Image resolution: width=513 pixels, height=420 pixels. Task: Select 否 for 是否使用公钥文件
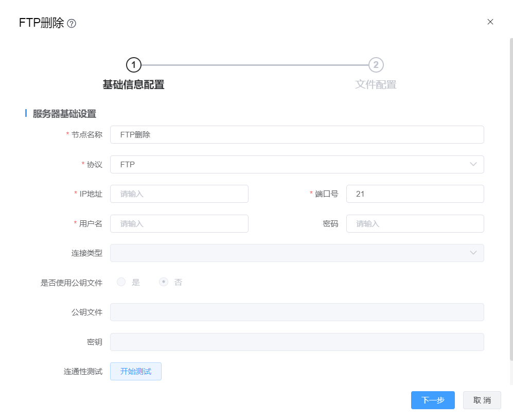(164, 282)
